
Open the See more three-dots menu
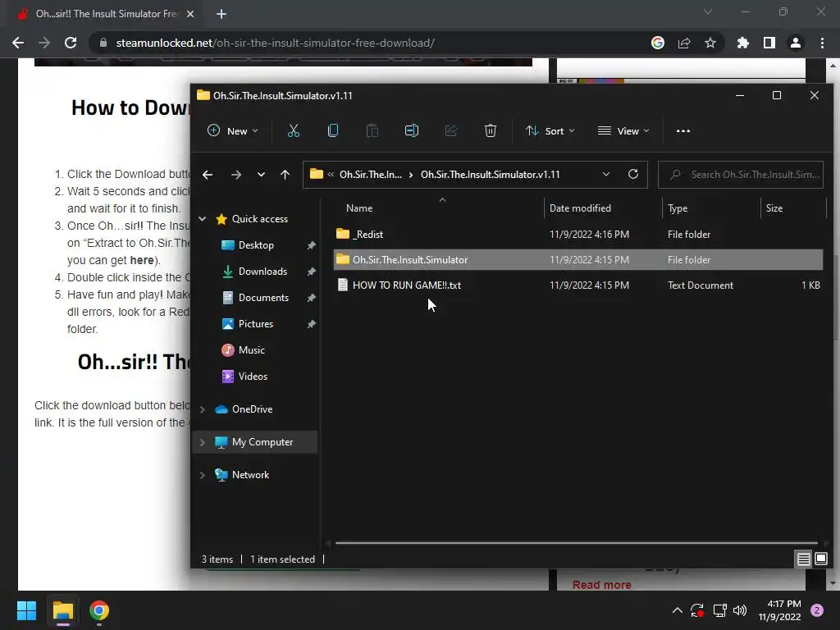click(683, 130)
